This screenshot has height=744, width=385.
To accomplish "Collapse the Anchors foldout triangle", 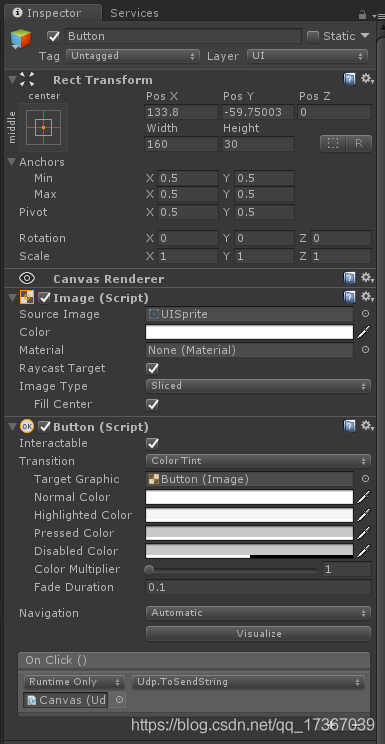I will (12, 162).
